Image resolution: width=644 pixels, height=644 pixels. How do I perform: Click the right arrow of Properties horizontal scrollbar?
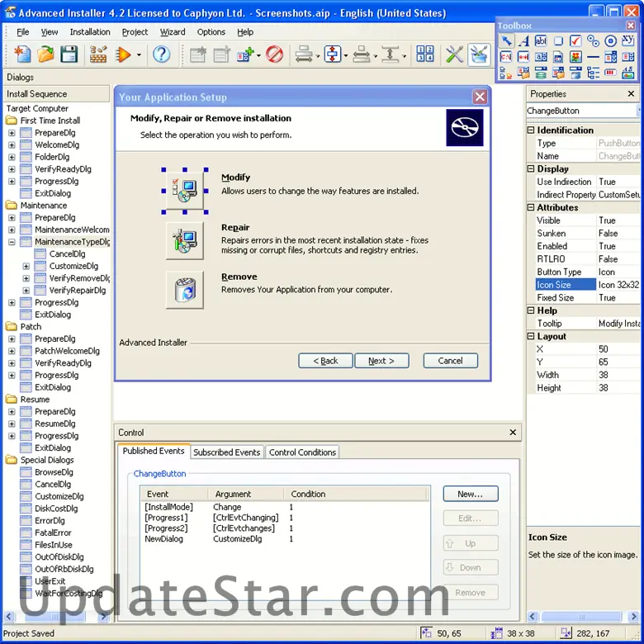click(634, 617)
